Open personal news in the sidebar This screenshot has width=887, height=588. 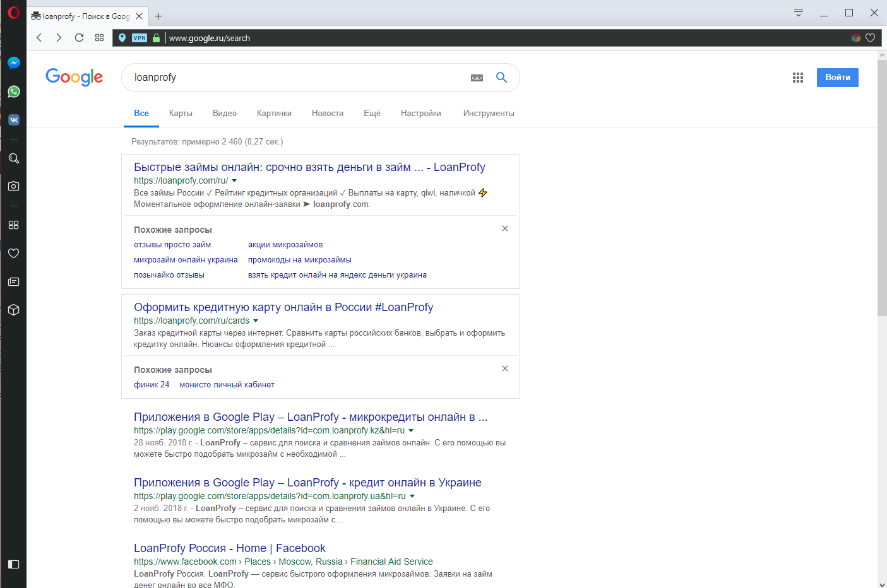click(14, 281)
